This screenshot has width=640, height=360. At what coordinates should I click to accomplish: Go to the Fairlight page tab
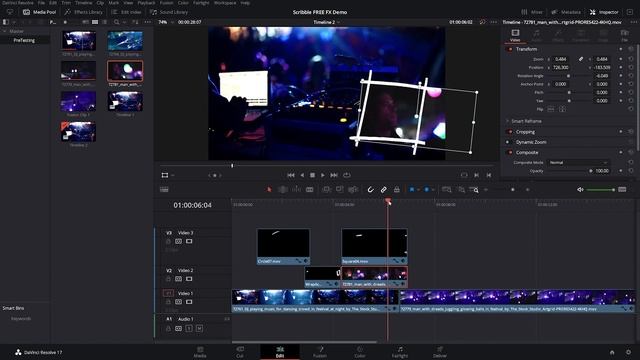pyautogui.click(x=400, y=352)
